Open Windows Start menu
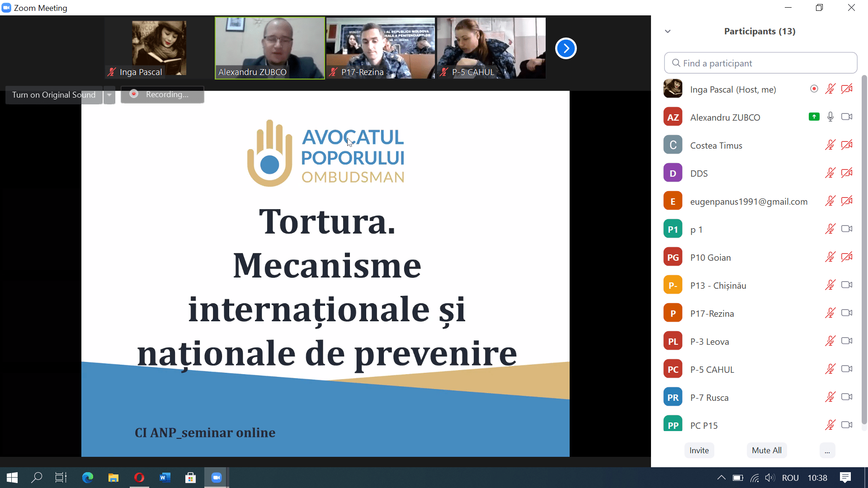Screen dimensions: 868x488 click(x=12, y=478)
